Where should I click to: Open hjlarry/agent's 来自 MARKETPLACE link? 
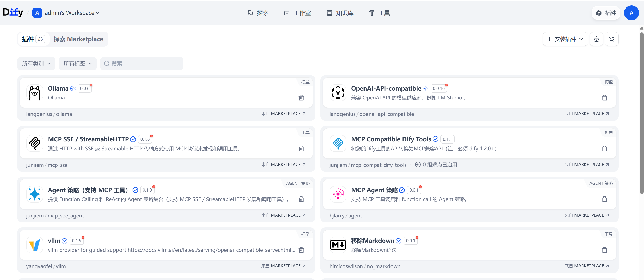coord(587,215)
